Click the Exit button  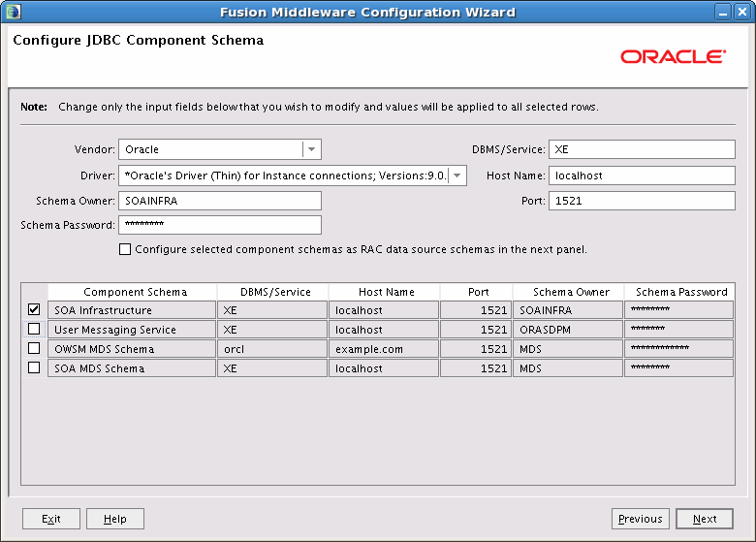[51, 519]
